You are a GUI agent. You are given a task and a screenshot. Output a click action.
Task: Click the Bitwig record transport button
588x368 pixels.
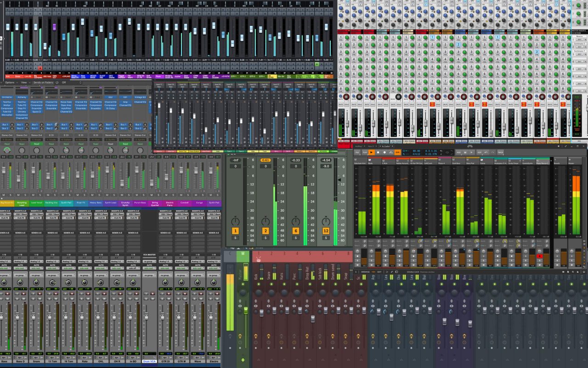point(384,152)
